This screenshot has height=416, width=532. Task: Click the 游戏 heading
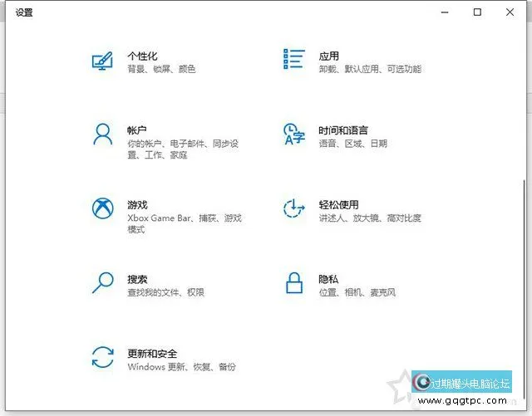point(137,205)
